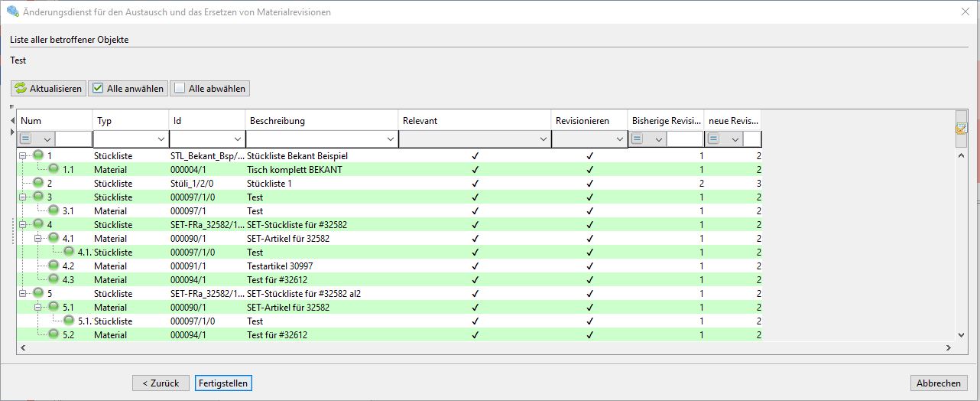Go back with the Zurück button
The width and height of the screenshot is (980, 401).
[161, 383]
